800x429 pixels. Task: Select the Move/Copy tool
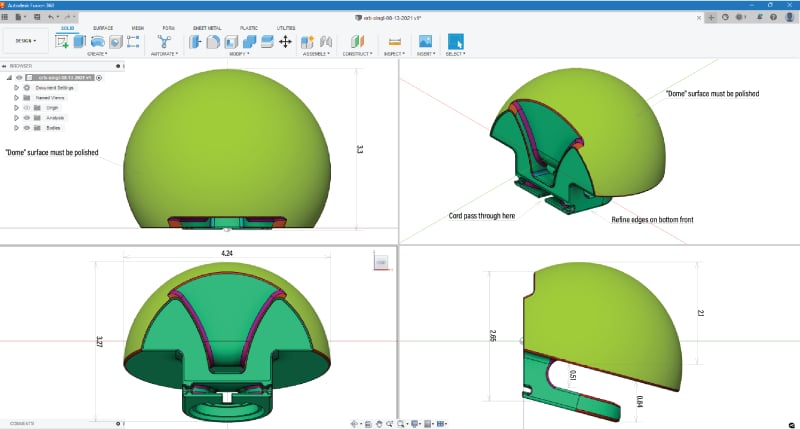tap(285, 42)
